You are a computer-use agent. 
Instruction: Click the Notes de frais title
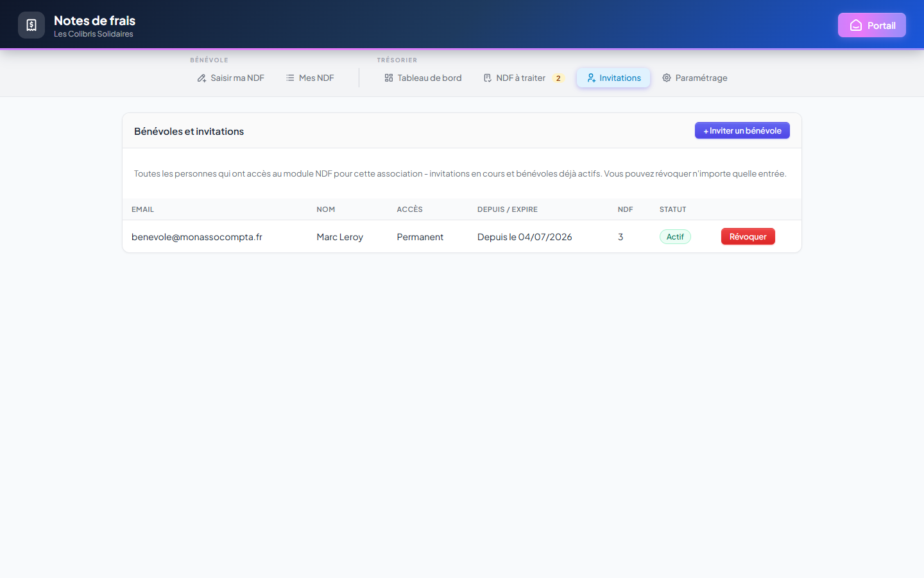click(x=94, y=21)
